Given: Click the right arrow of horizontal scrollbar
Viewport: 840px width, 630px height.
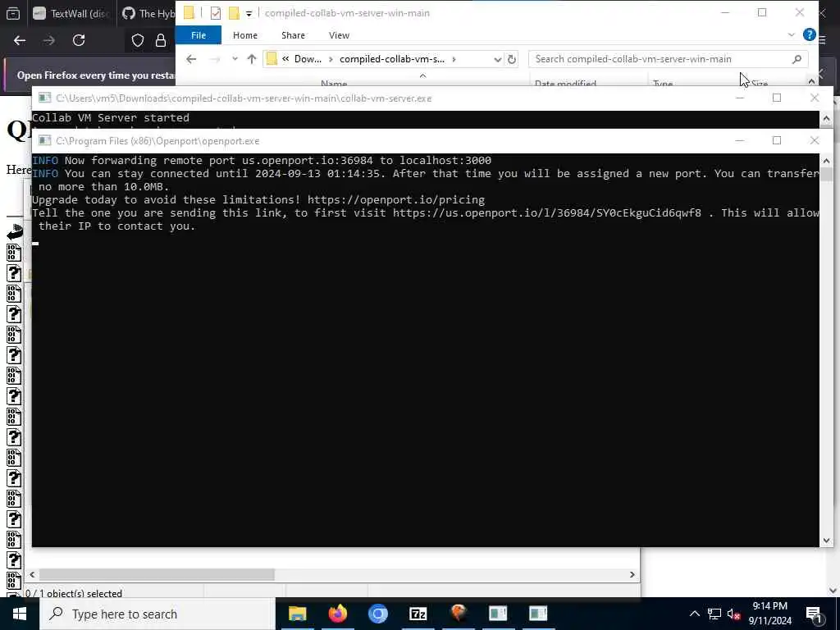Looking at the screenshot, I should coord(632,575).
